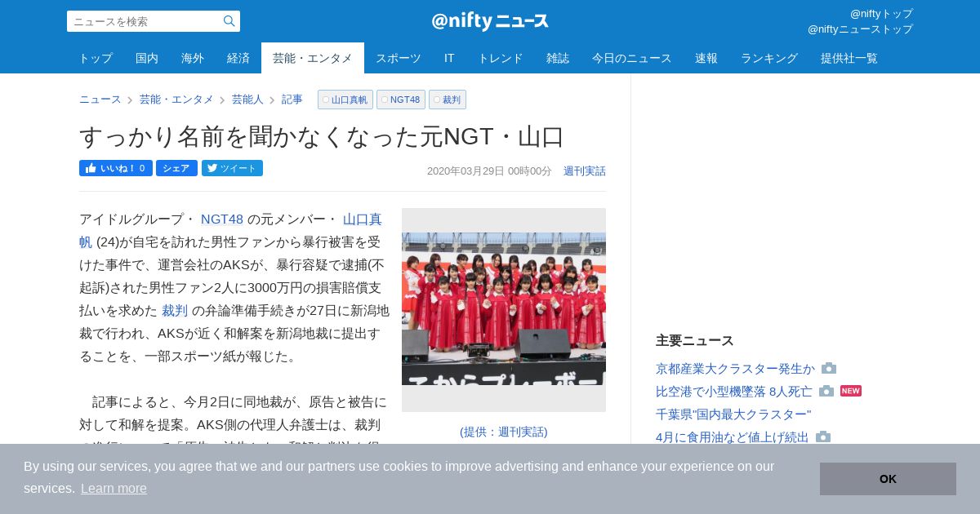
Task: Click the camera icon beside 京都産業大クラスター発生か
Action: 829,368
